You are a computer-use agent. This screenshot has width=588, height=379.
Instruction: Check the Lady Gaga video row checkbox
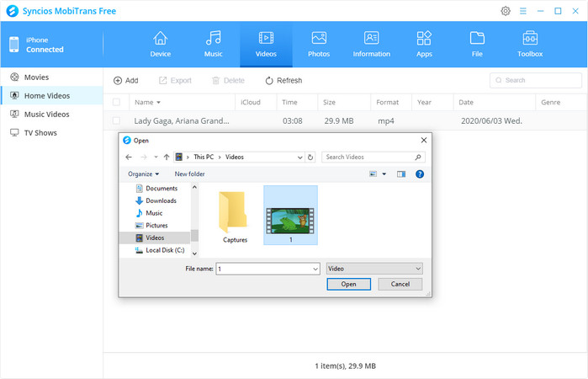click(x=116, y=120)
